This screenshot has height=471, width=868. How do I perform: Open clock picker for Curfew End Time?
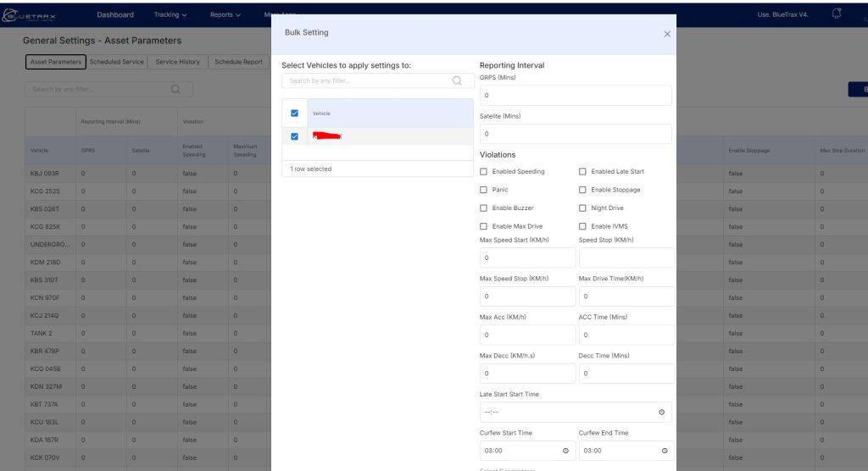coord(664,451)
